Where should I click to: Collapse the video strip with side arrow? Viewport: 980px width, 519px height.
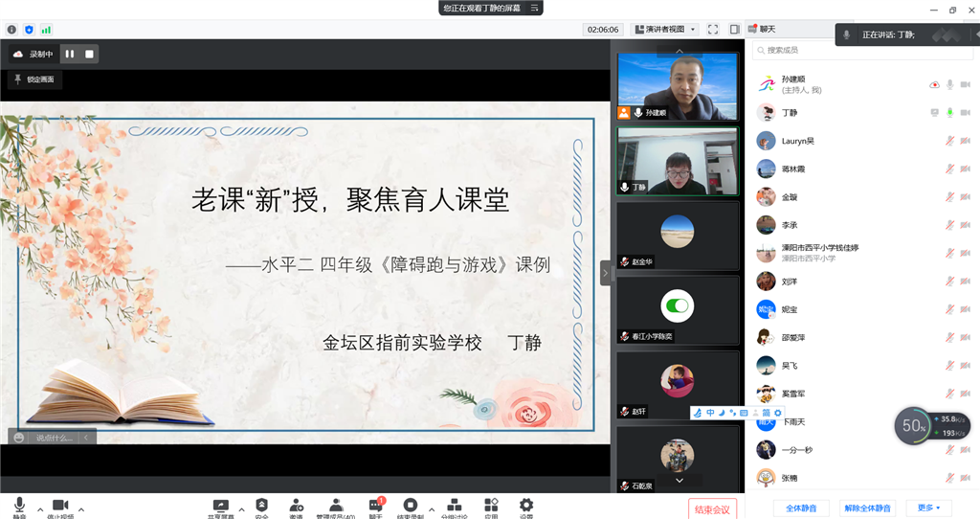(605, 273)
